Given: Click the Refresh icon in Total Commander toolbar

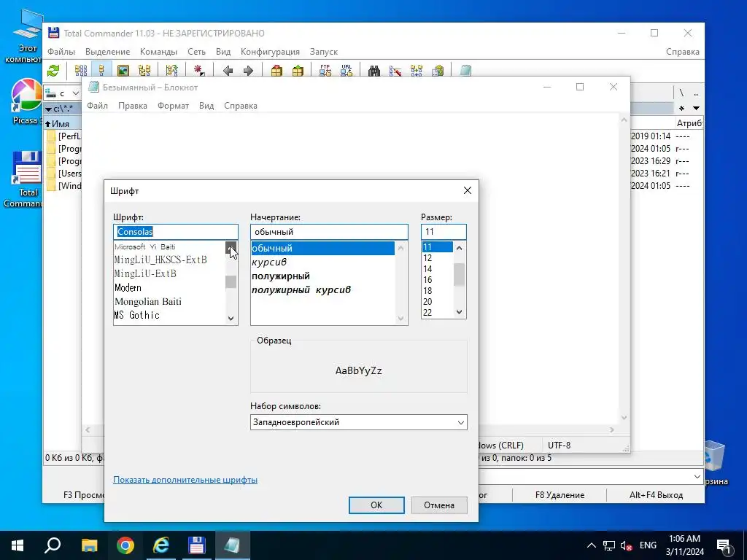Looking at the screenshot, I should 53,71.
